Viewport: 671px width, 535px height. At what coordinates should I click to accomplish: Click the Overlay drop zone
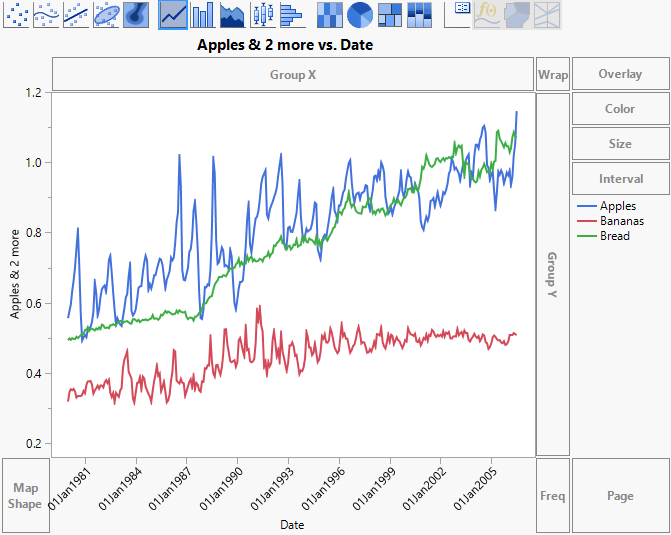[620, 75]
